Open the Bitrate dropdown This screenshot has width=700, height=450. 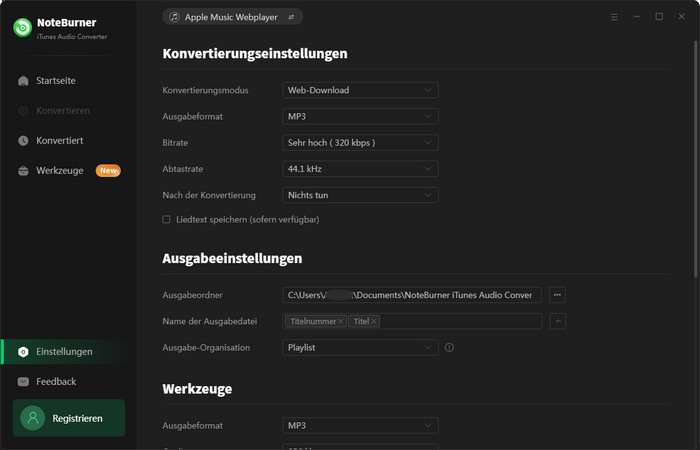(x=360, y=143)
